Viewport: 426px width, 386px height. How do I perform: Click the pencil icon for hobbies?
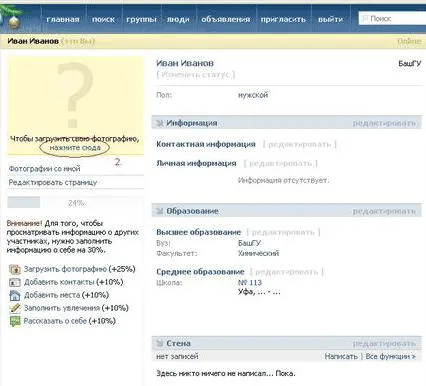pyautogui.click(x=15, y=308)
